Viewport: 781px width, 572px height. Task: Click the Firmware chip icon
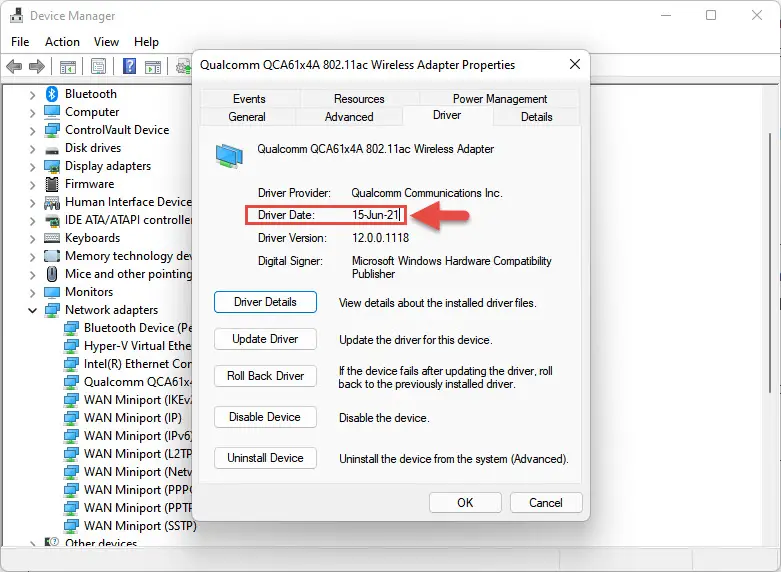[x=52, y=184]
